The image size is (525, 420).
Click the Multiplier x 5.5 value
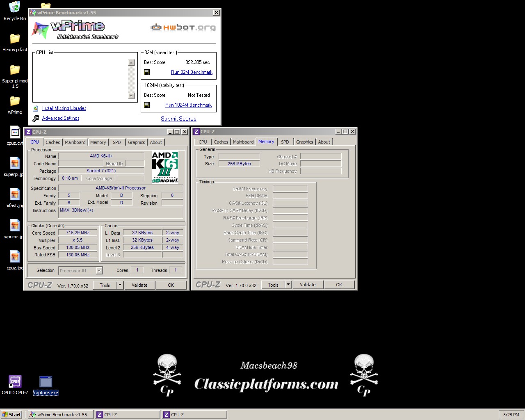(x=78, y=240)
